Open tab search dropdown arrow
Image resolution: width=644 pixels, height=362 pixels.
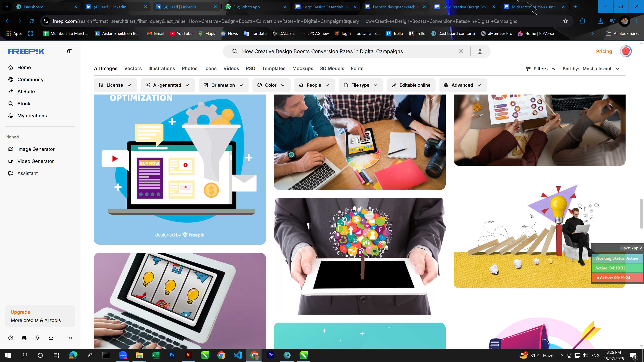pos(7,7)
